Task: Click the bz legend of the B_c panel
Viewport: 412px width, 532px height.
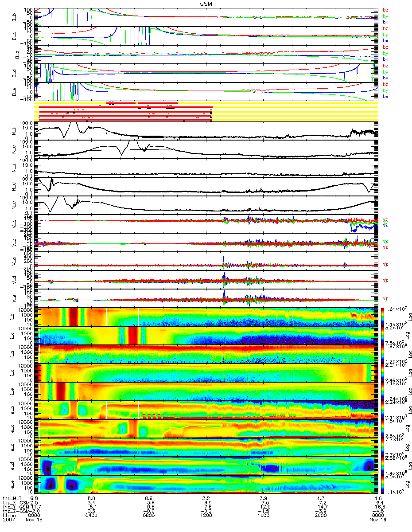Action: [x=385, y=28]
